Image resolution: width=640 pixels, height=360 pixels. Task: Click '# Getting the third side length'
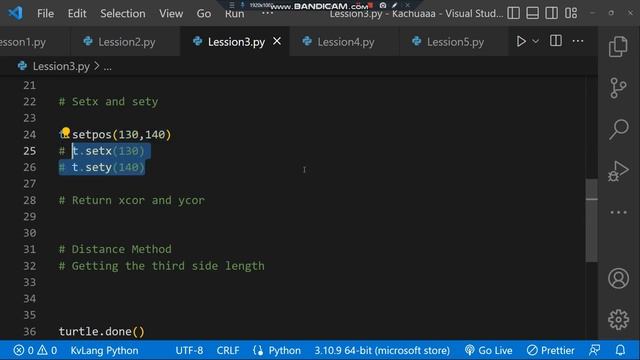(162, 266)
